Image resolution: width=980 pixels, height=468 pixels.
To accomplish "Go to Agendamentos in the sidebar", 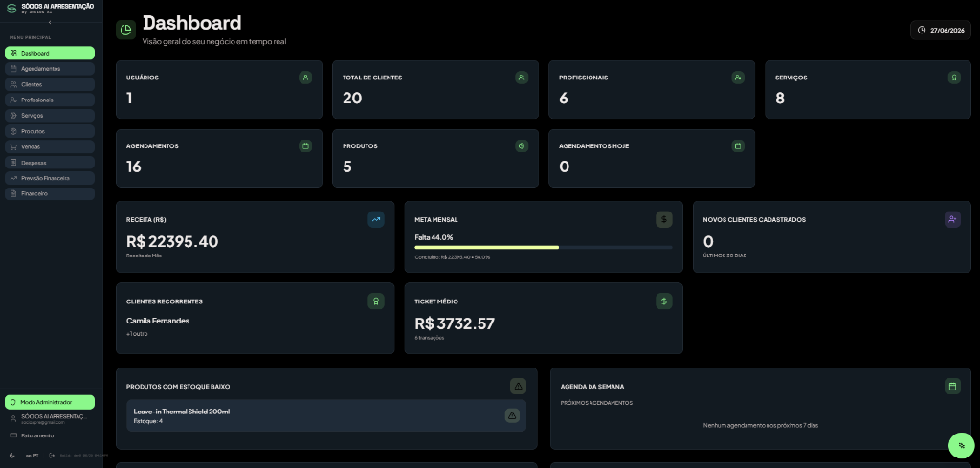I will (50, 69).
